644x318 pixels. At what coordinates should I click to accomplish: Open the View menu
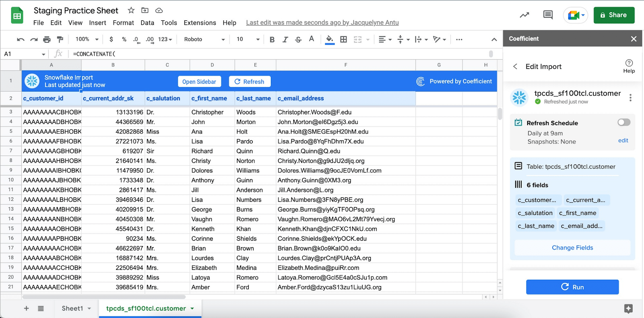75,23
